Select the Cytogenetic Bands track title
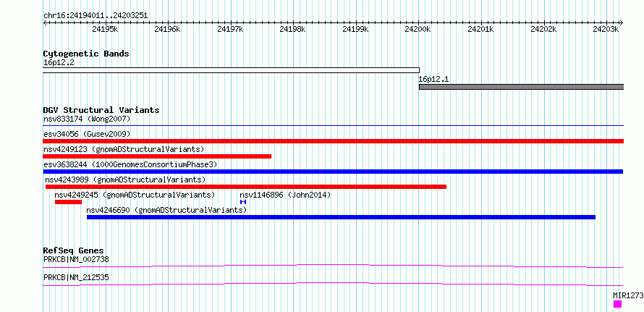Screen dimensions: 644x312 [86, 54]
